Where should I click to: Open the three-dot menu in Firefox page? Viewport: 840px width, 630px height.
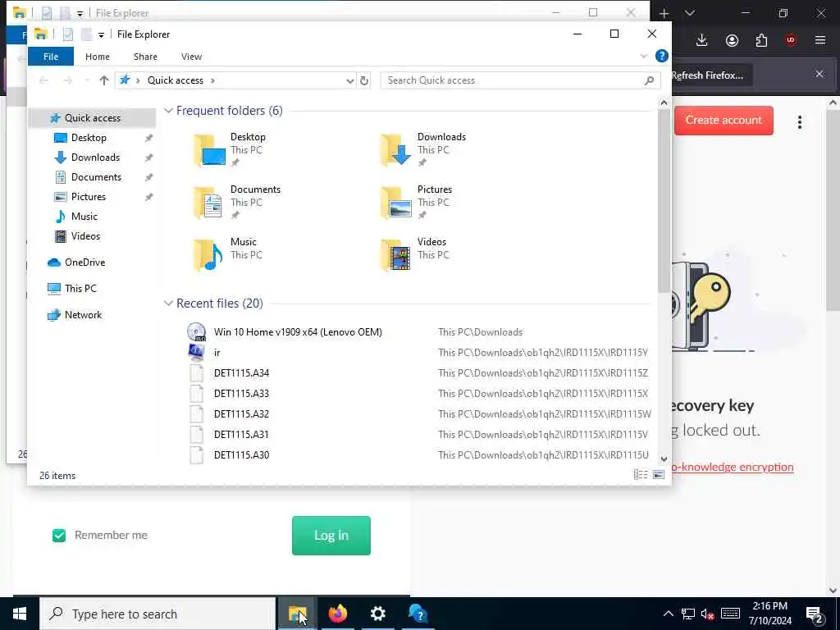pyautogui.click(x=799, y=122)
